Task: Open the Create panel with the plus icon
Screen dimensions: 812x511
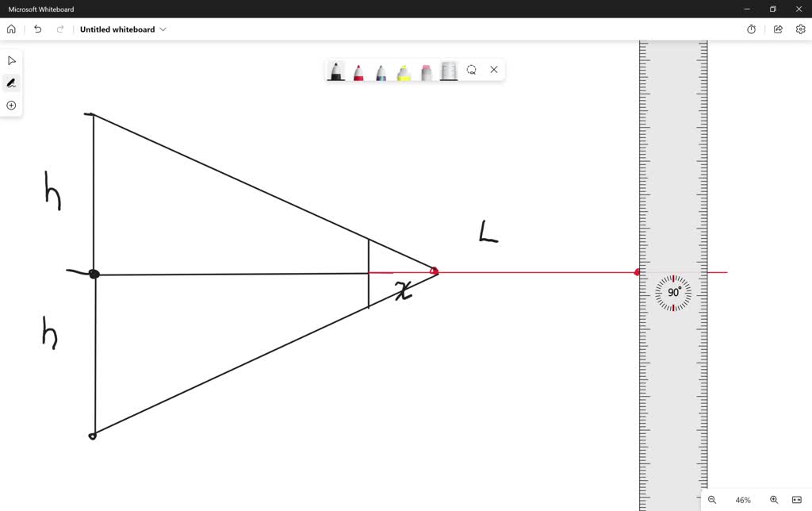Action: pyautogui.click(x=11, y=105)
